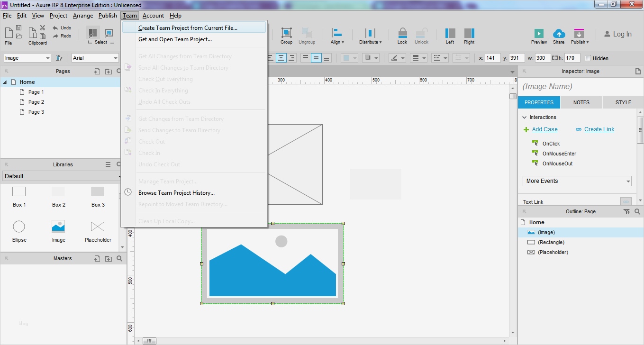Click the Save disk icon

pyautogui.click(x=19, y=28)
